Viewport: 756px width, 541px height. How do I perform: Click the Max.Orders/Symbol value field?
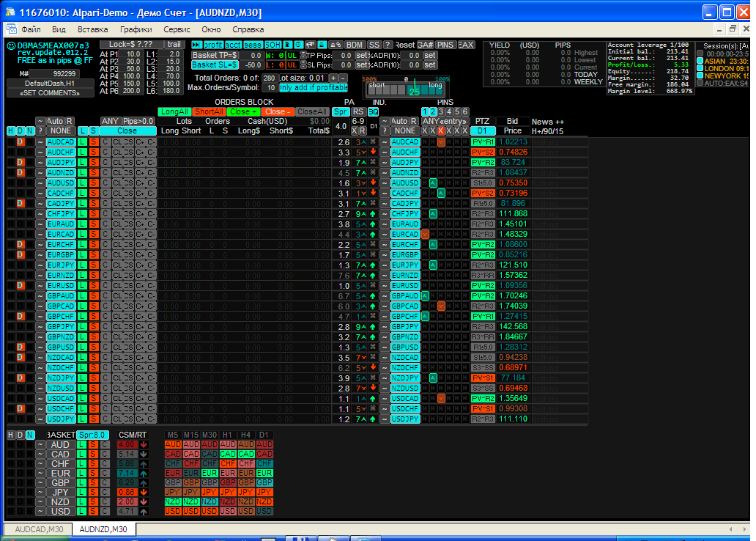tap(270, 87)
